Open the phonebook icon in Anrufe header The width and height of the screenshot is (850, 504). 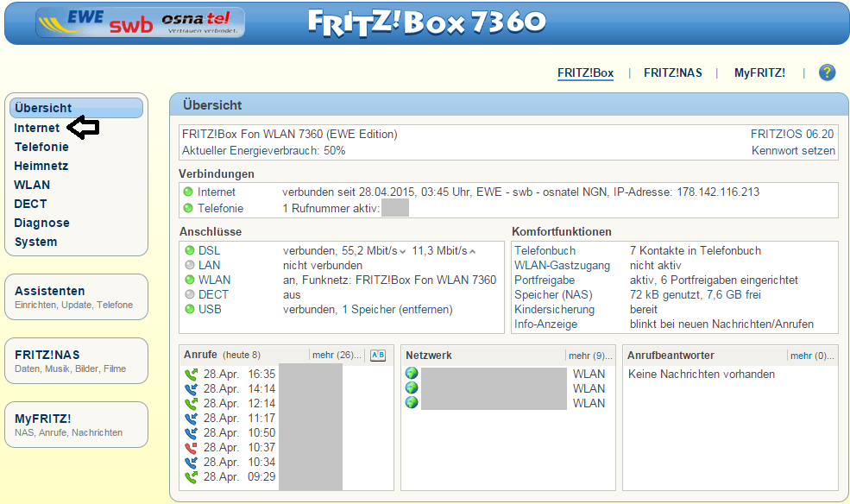[x=378, y=356]
